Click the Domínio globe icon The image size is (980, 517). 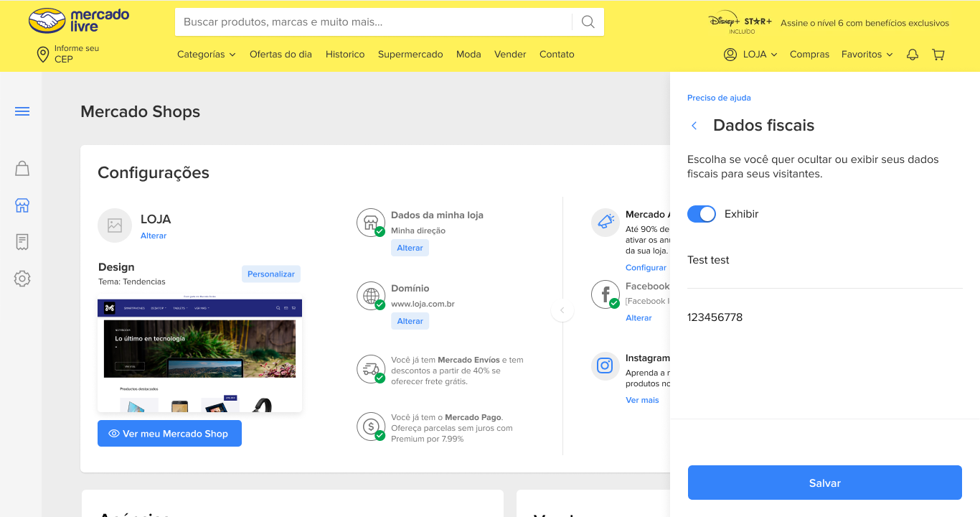pos(371,296)
